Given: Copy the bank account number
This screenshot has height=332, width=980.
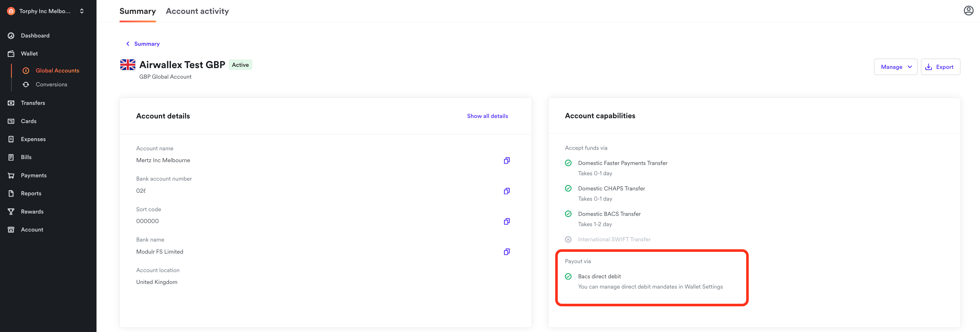Looking at the screenshot, I should pyautogui.click(x=506, y=191).
